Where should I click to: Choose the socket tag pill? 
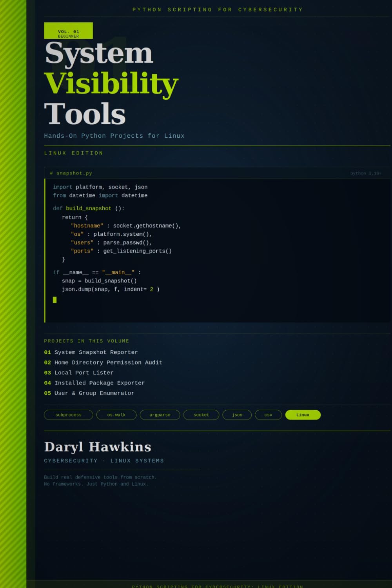(x=201, y=415)
